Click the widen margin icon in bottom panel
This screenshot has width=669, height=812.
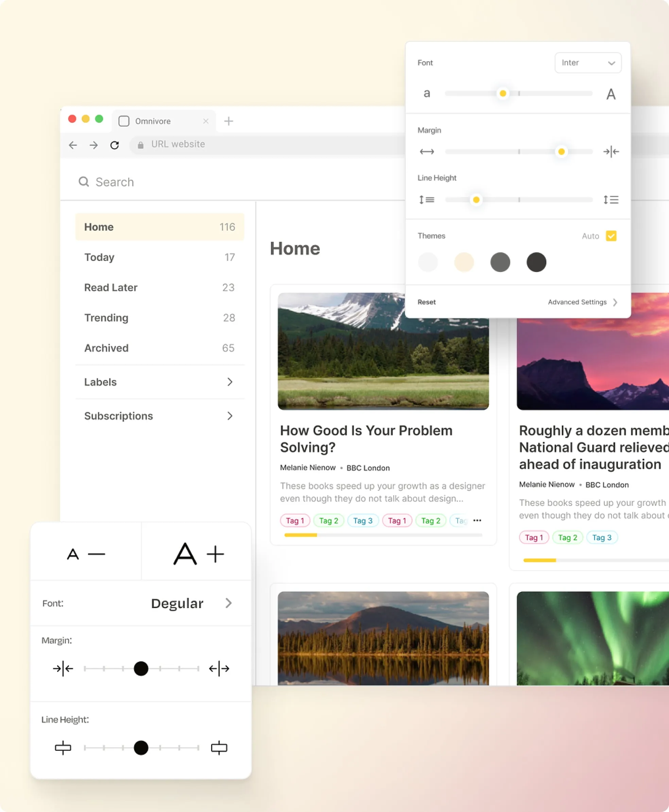click(x=219, y=668)
